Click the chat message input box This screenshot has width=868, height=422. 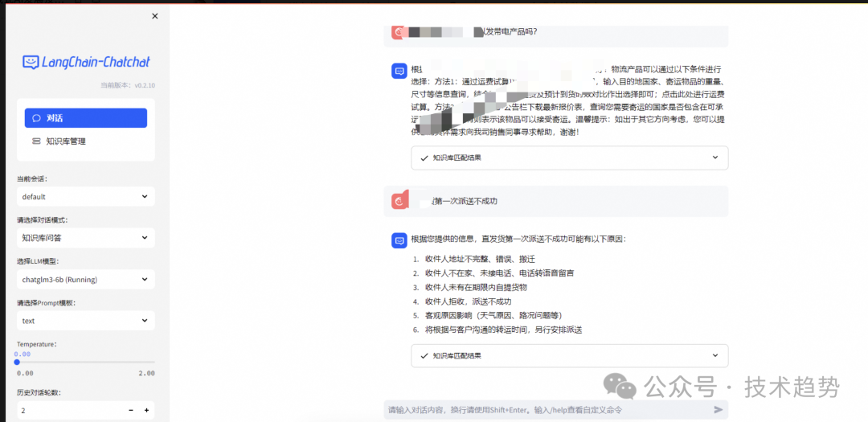pos(548,410)
